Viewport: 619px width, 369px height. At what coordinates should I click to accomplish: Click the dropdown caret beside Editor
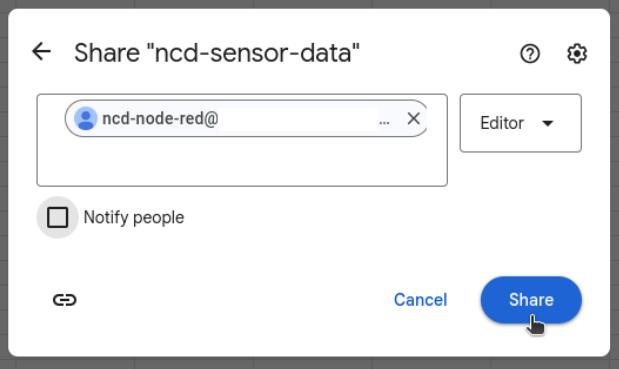tap(548, 124)
